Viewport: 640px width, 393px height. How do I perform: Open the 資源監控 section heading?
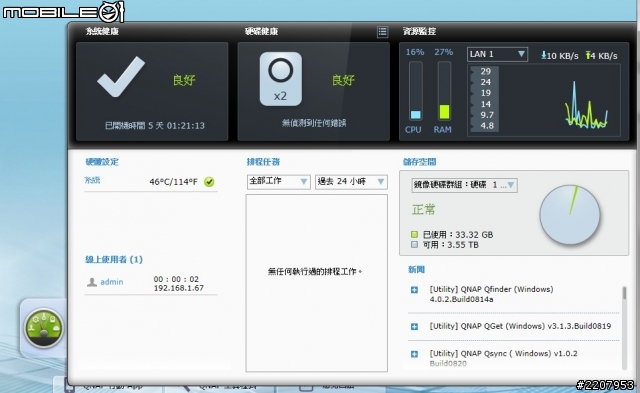tap(419, 31)
